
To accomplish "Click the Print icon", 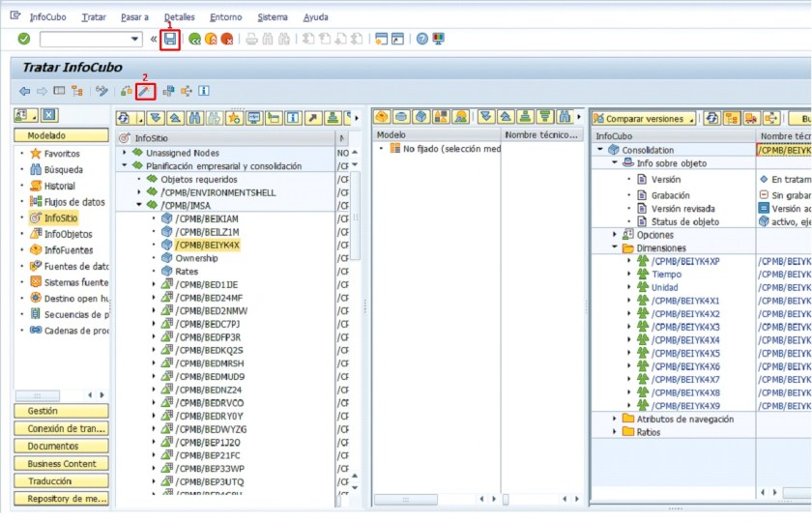I will (x=251, y=39).
